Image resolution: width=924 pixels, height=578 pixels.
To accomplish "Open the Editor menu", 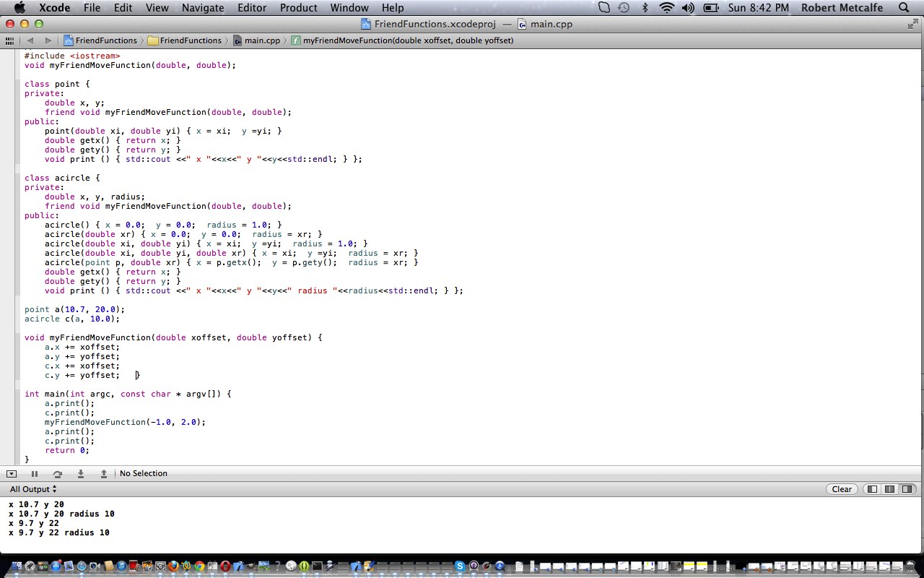I will tap(252, 8).
